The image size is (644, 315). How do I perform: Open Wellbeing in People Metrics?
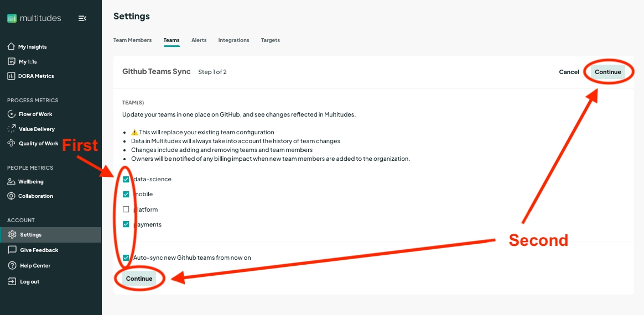(12, 182)
